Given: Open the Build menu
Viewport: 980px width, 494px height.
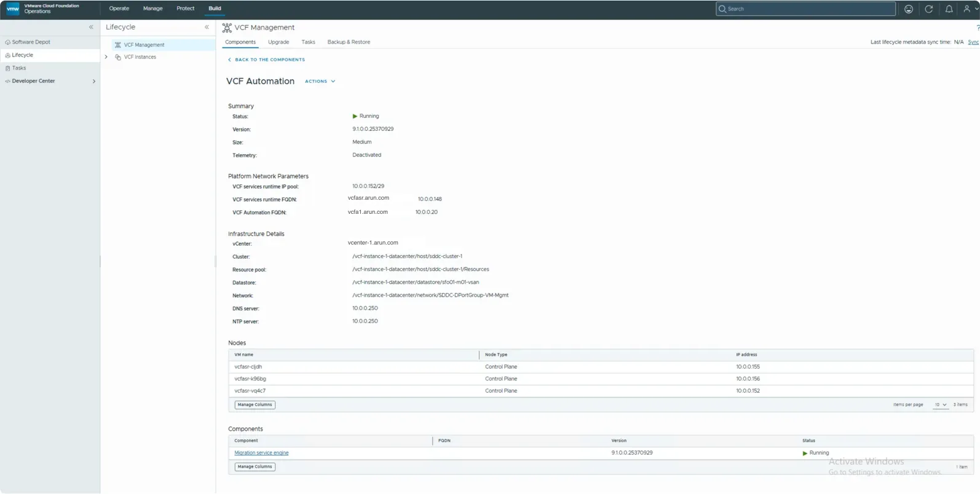Looking at the screenshot, I should 215,9.
